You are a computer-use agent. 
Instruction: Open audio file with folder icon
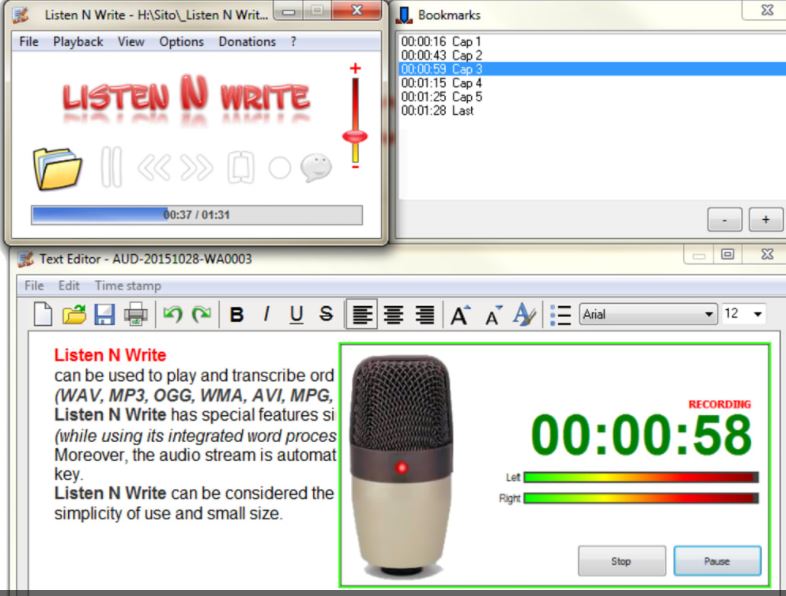[x=57, y=168]
